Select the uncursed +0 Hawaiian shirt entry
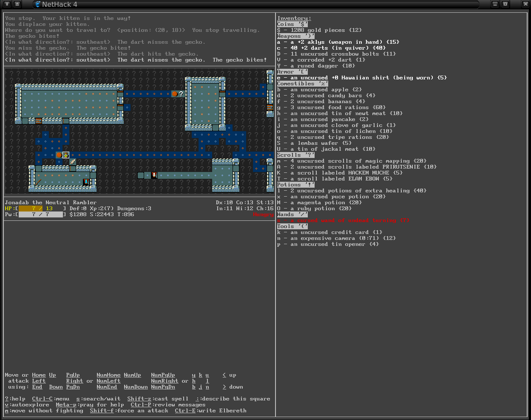 [x=362, y=78]
